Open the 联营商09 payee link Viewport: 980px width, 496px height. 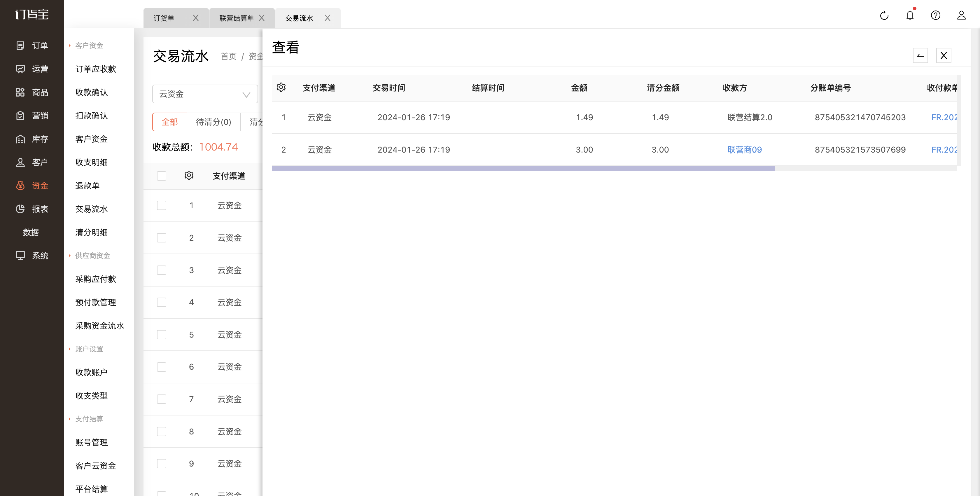[745, 150]
